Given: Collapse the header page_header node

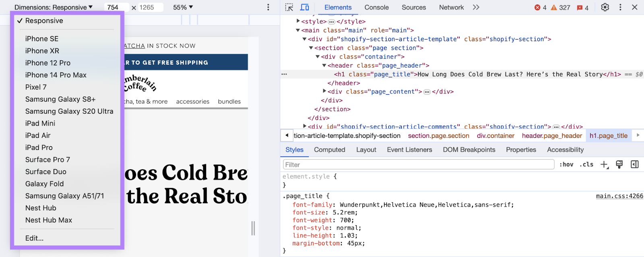Looking at the screenshot, I should 324,65.
